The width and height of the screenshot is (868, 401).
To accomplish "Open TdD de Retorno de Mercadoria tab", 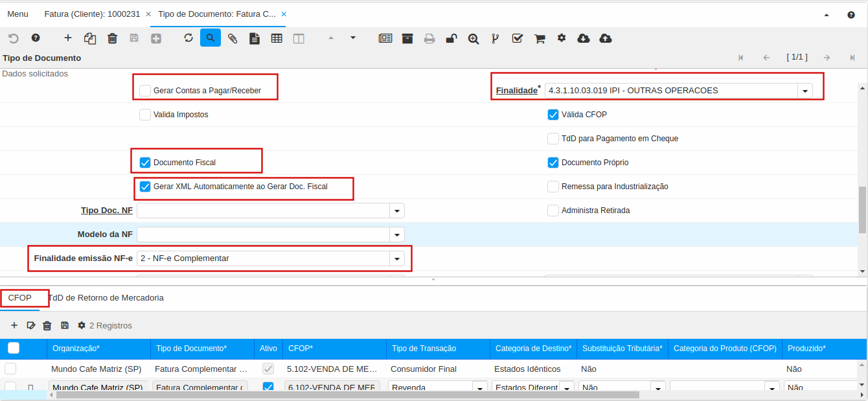I will [106, 298].
